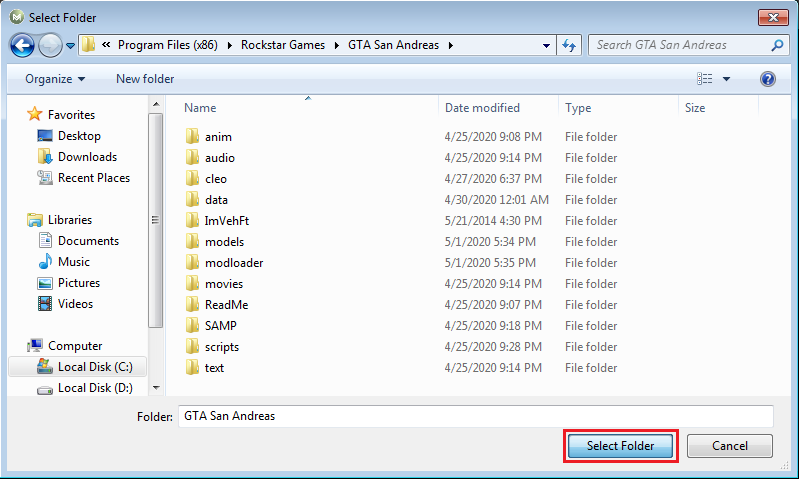Screen dimensions: 799x479
Task: Click the date 4/25/2020 9:28 PM
Action: point(493,347)
